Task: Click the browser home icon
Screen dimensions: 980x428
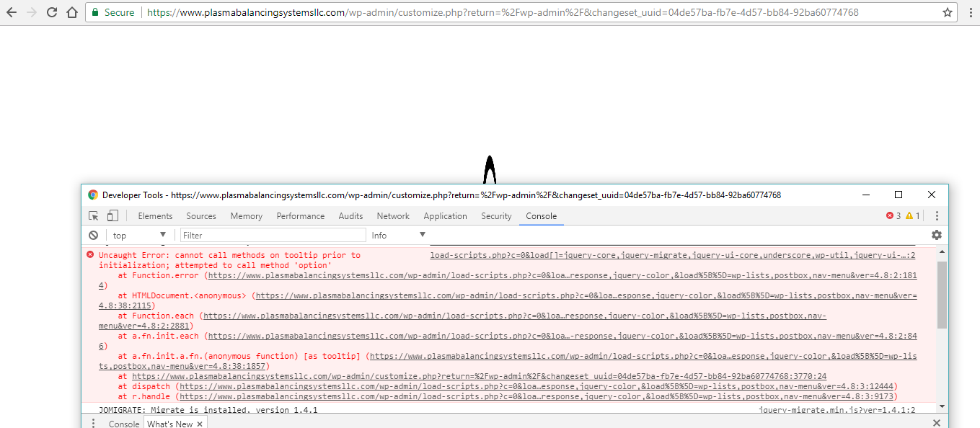Action: (x=71, y=12)
